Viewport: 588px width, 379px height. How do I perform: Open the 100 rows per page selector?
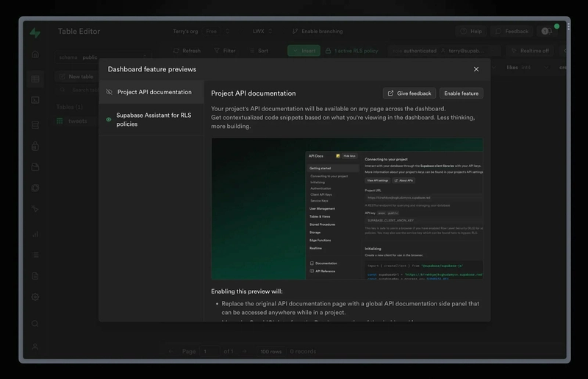270,351
